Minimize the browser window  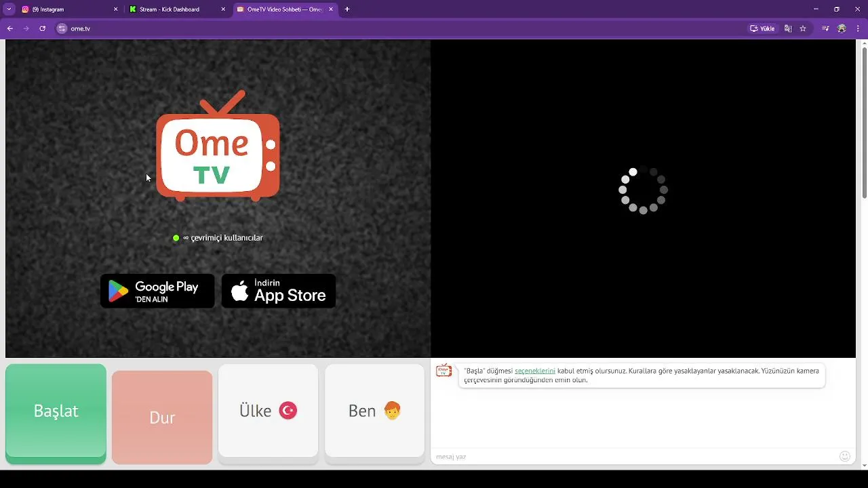click(816, 9)
